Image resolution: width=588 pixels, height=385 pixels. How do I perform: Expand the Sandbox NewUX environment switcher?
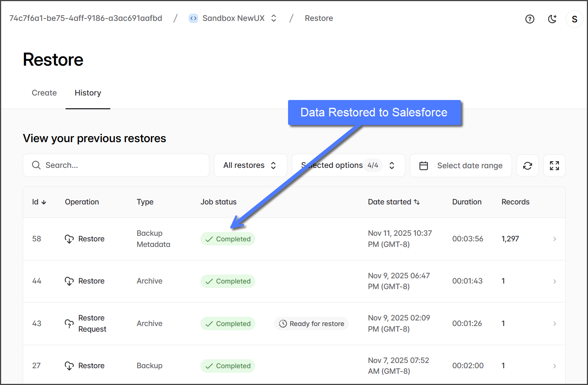pyautogui.click(x=274, y=18)
